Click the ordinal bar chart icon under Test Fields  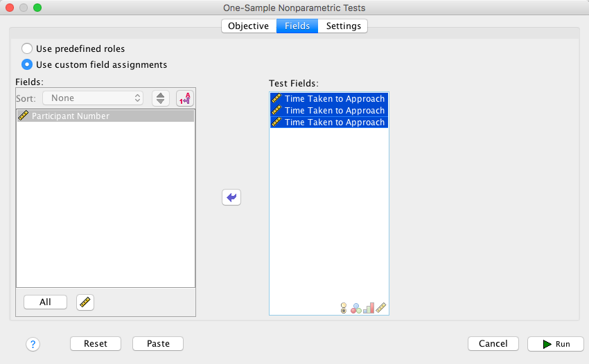pyautogui.click(x=369, y=308)
